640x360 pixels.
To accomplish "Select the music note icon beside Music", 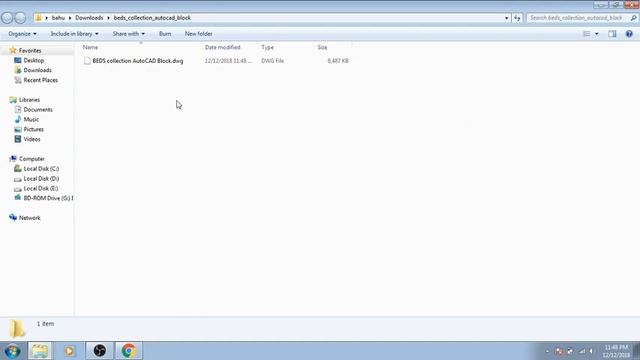I will click(18, 119).
